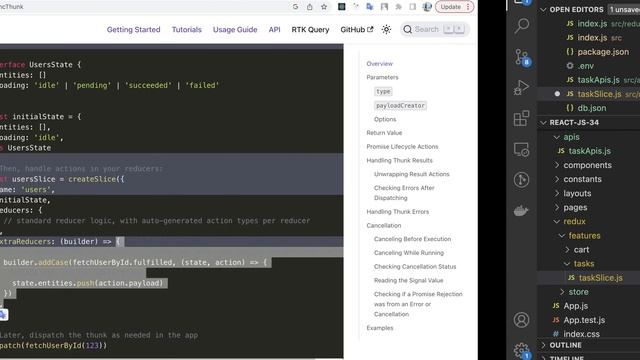Jump to Return Value section
Viewport: 640px width, 360px height.
[x=384, y=133]
